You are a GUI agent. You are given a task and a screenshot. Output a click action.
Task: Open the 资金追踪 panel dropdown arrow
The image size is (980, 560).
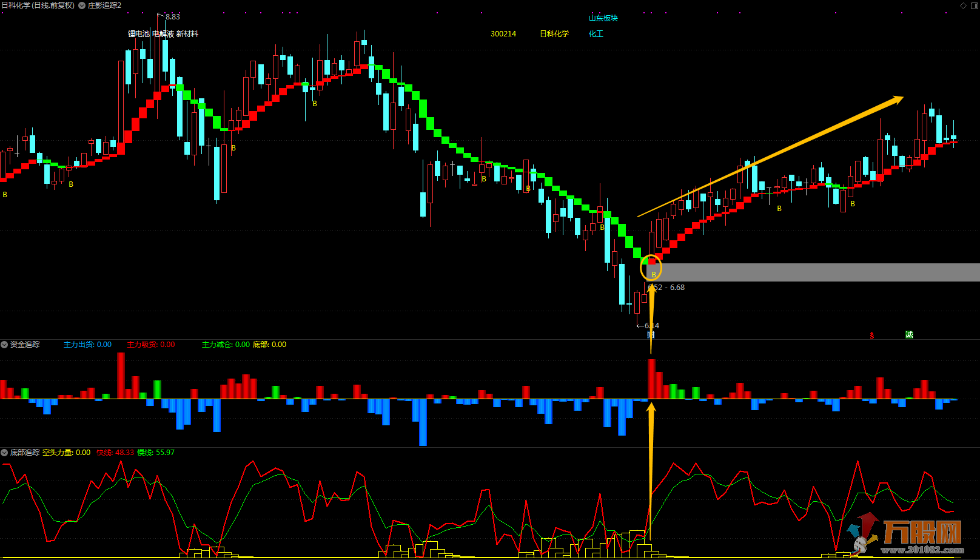[x=4, y=345]
